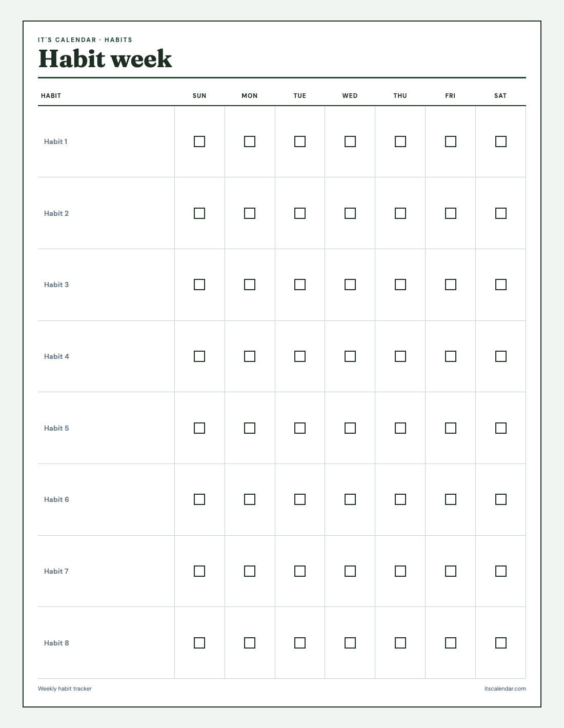564x728 pixels.
Task: Check Habit 4 box under MON
Action: (x=250, y=356)
